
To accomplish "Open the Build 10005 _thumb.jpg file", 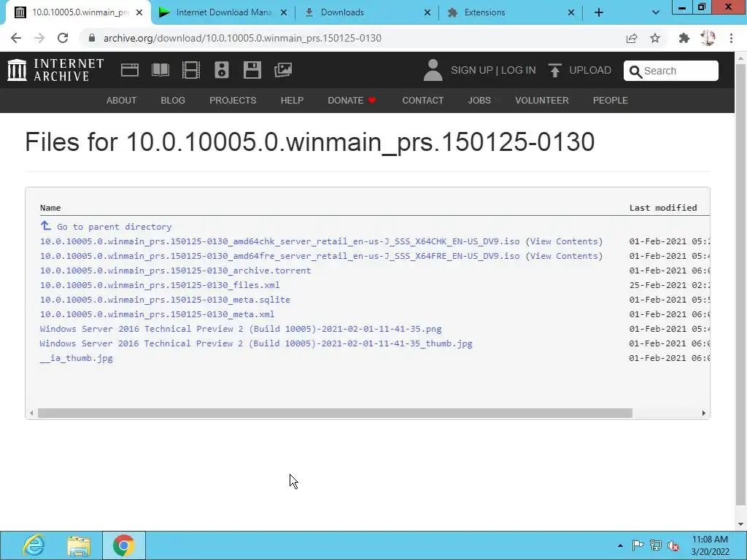I will pos(256,344).
